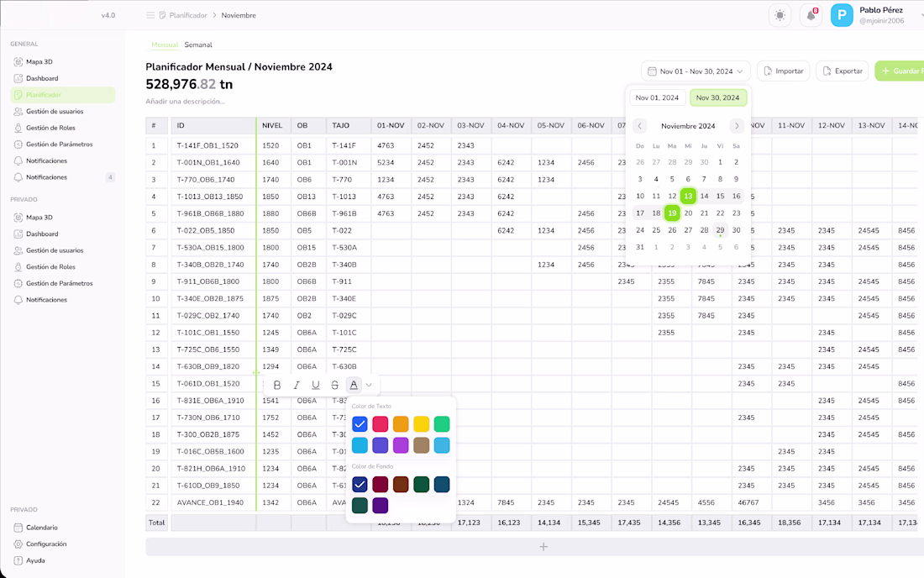The image size is (924, 578).
Task: Click the 'Nov 30, 2024' end date field
Action: (x=717, y=97)
